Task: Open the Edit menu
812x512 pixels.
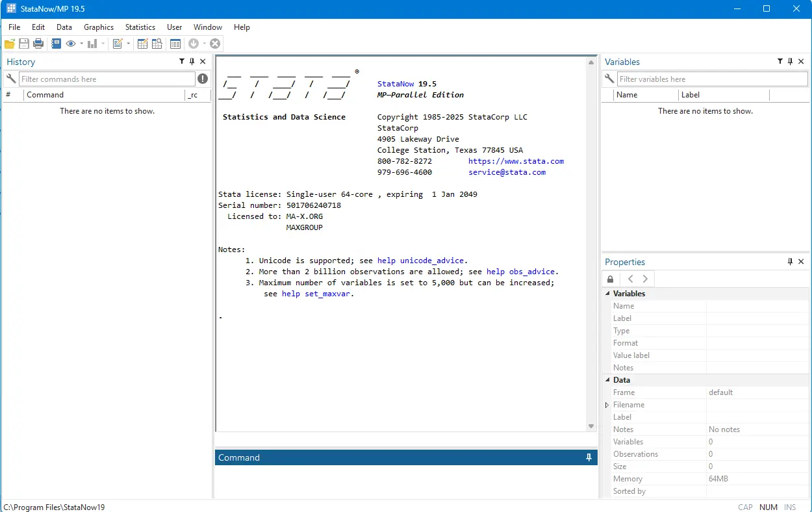Action: [x=38, y=27]
